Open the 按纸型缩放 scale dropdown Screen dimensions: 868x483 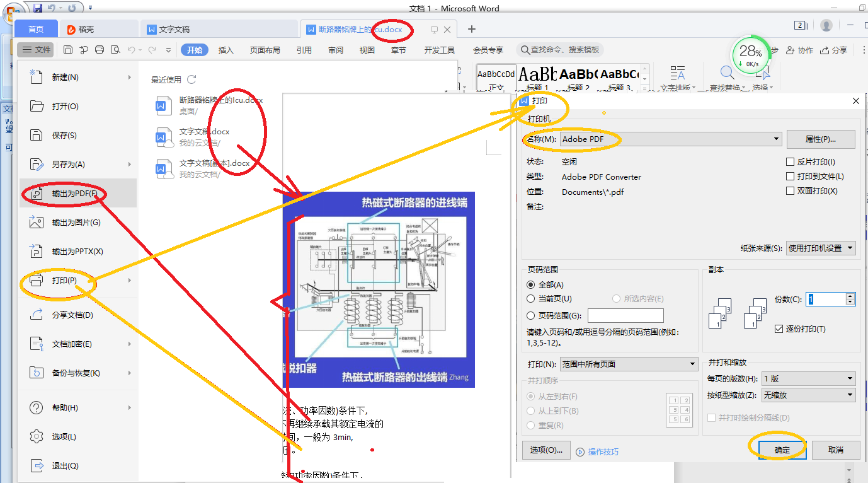coord(808,395)
